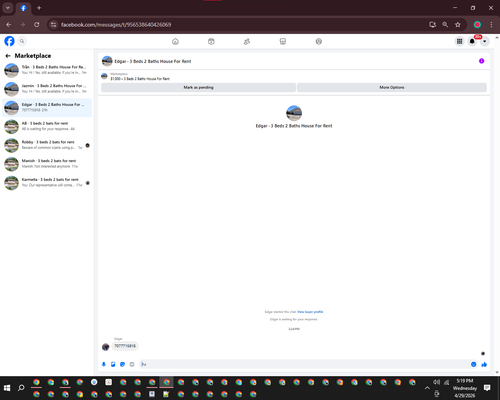Bookmark this page with star icon
The width and height of the screenshot is (500, 400).
pos(458,25)
